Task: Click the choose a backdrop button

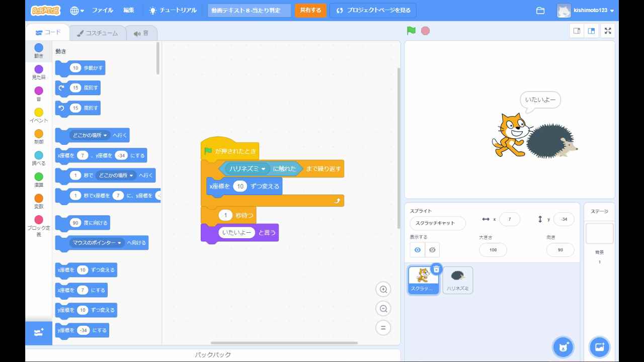Action: point(599,347)
